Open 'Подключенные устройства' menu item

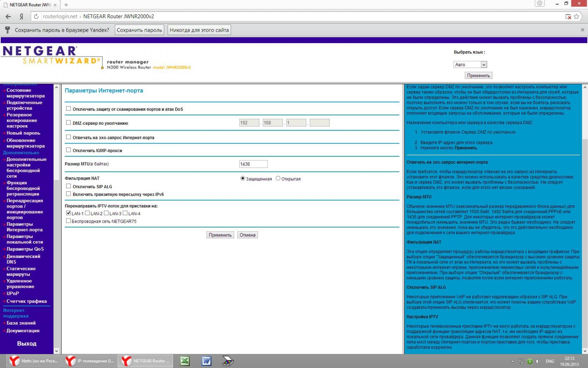click(x=24, y=105)
